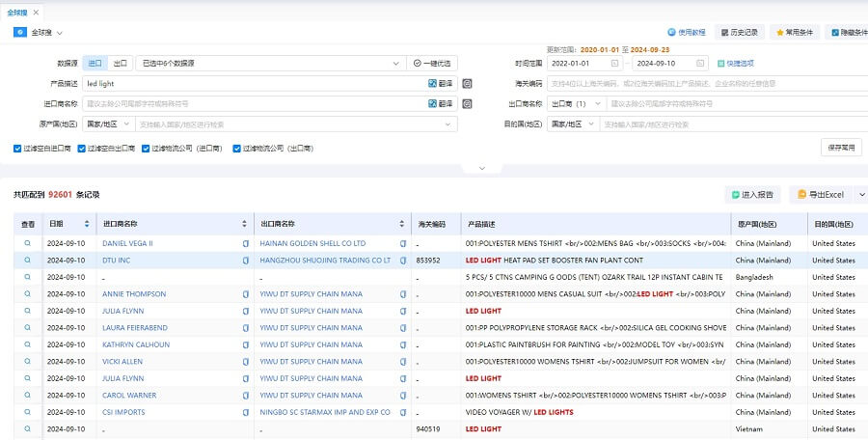Focus the 进口商名称 input field

tap(255, 103)
